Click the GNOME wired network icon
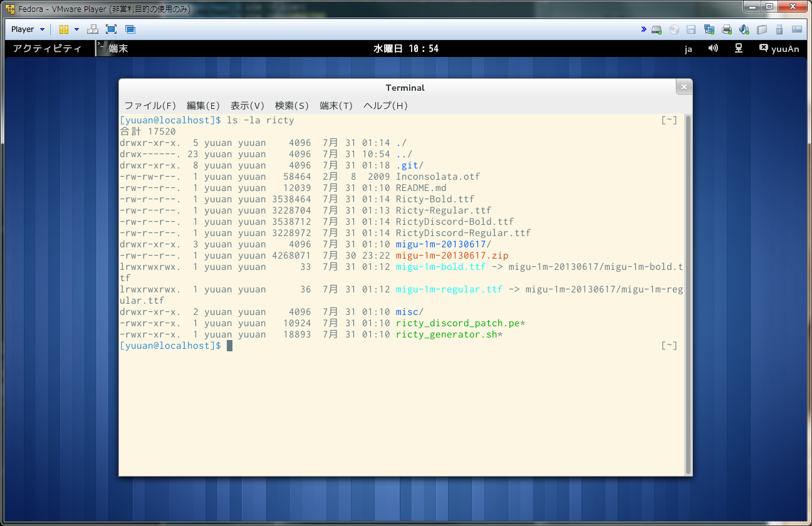Image resolution: width=812 pixels, height=526 pixels. [x=739, y=48]
